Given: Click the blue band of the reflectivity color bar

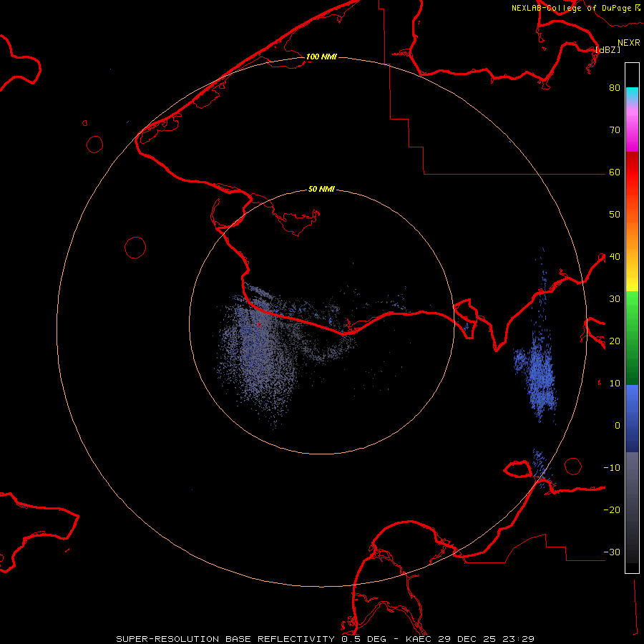Looking at the screenshot, I should [632, 418].
